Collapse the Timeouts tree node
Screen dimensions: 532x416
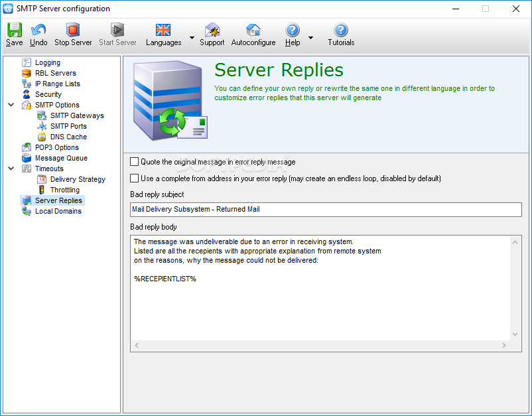11,169
